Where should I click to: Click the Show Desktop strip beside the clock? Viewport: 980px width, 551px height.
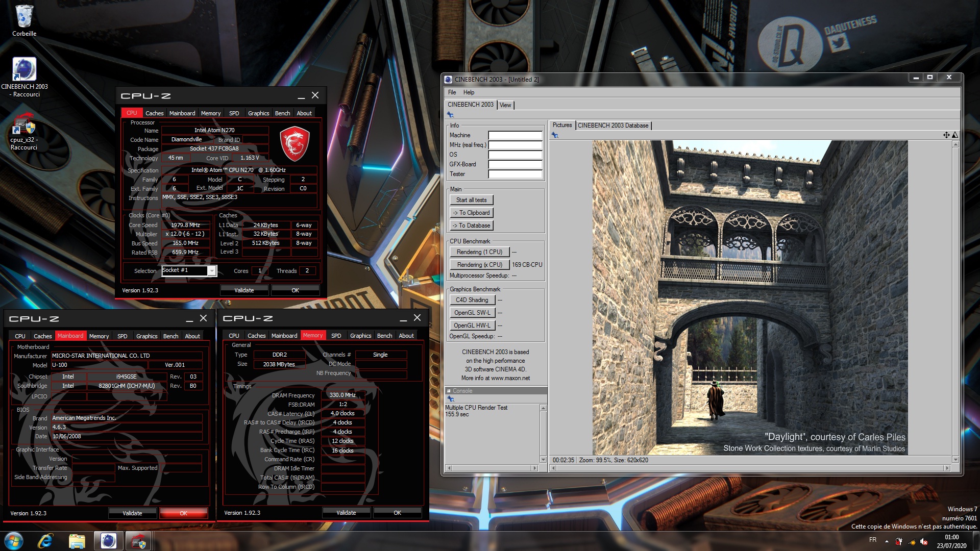976,541
